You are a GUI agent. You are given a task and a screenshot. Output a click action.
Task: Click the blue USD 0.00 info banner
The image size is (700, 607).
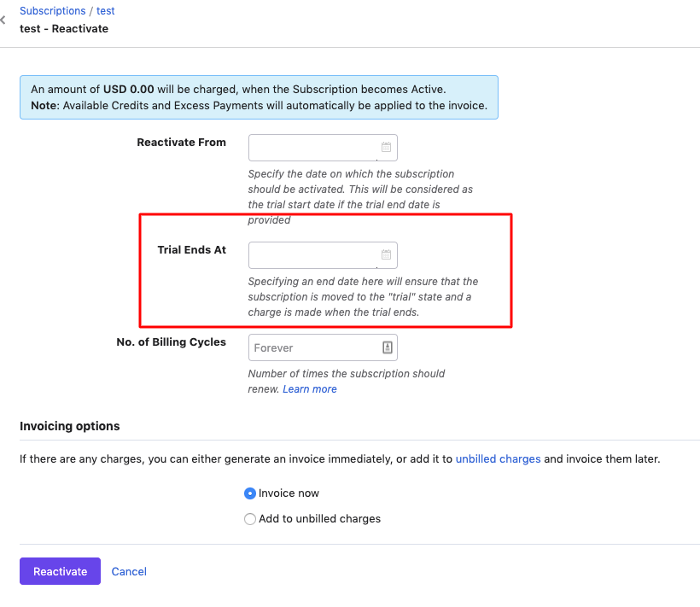click(x=258, y=97)
